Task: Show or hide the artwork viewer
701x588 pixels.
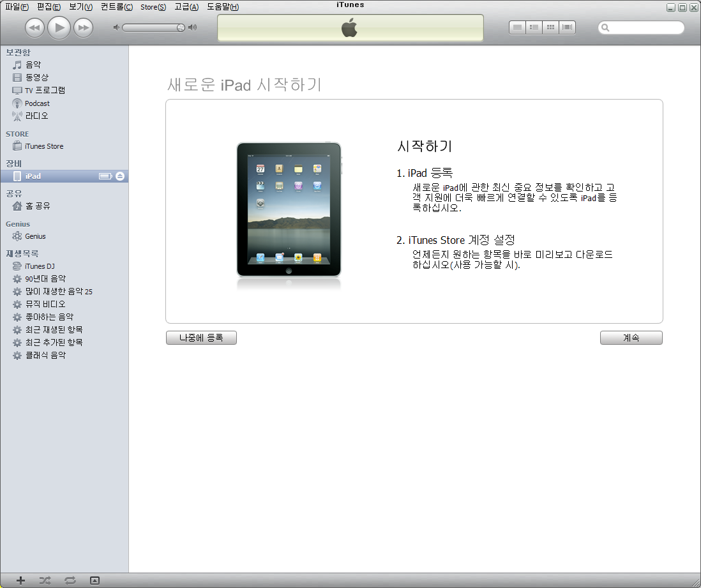Action: [x=94, y=581]
